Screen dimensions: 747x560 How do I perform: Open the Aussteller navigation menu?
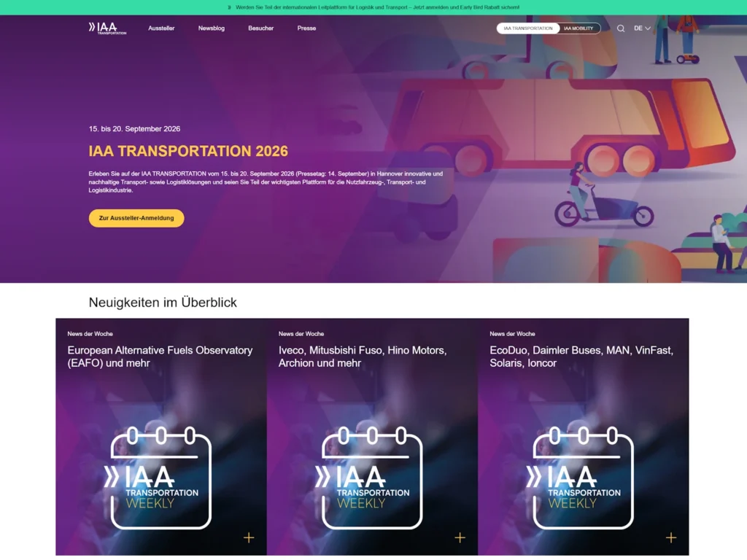[x=161, y=28]
